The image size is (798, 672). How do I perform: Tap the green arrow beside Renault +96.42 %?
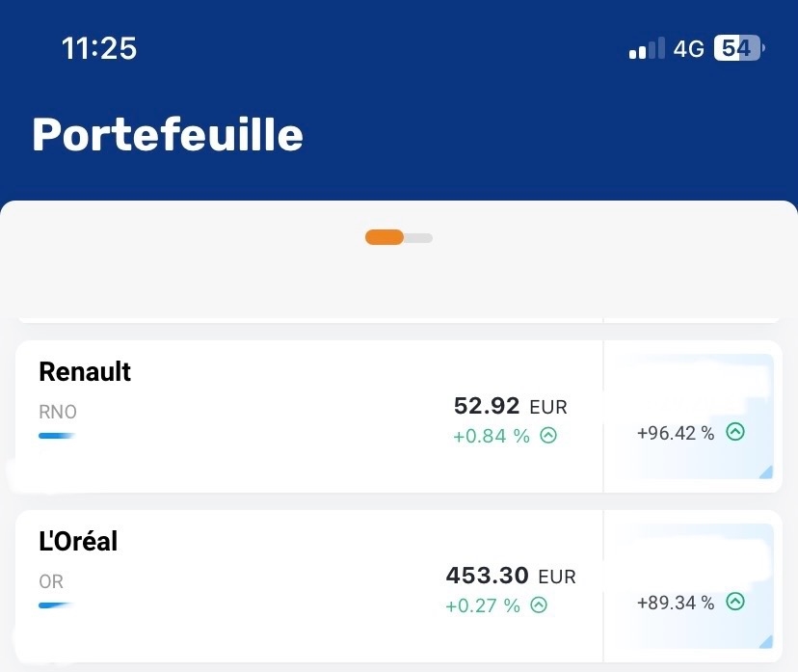[x=735, y=432]
